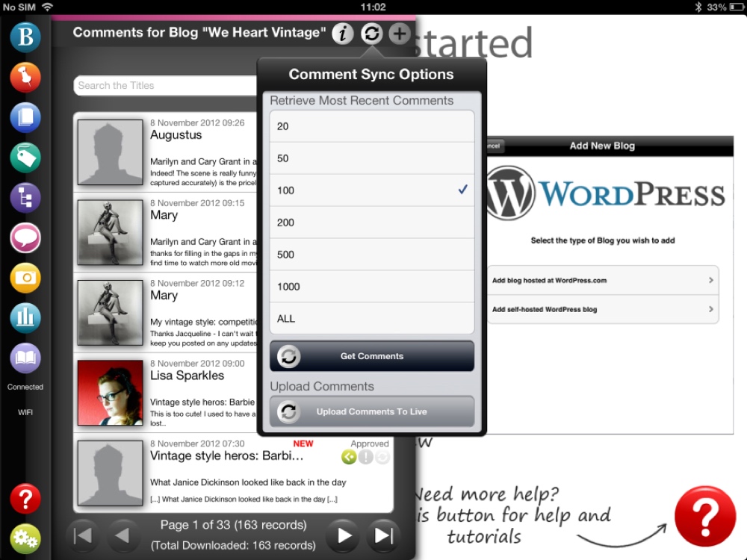The height and width of the screenshot is (560, 747).
Task: Open the blog info icon
Action: [x=343, y=34]
